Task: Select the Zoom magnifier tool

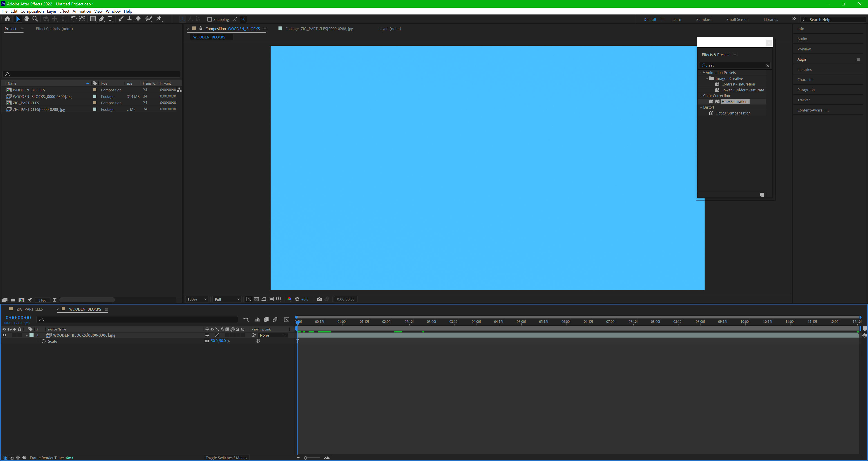Action: coord(35,19)
